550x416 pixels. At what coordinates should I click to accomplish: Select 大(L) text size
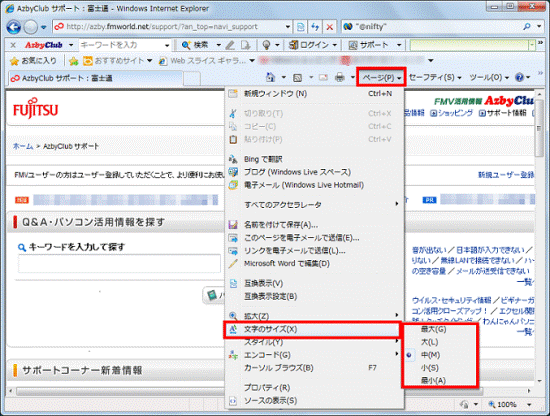click(x=440, y=342)
